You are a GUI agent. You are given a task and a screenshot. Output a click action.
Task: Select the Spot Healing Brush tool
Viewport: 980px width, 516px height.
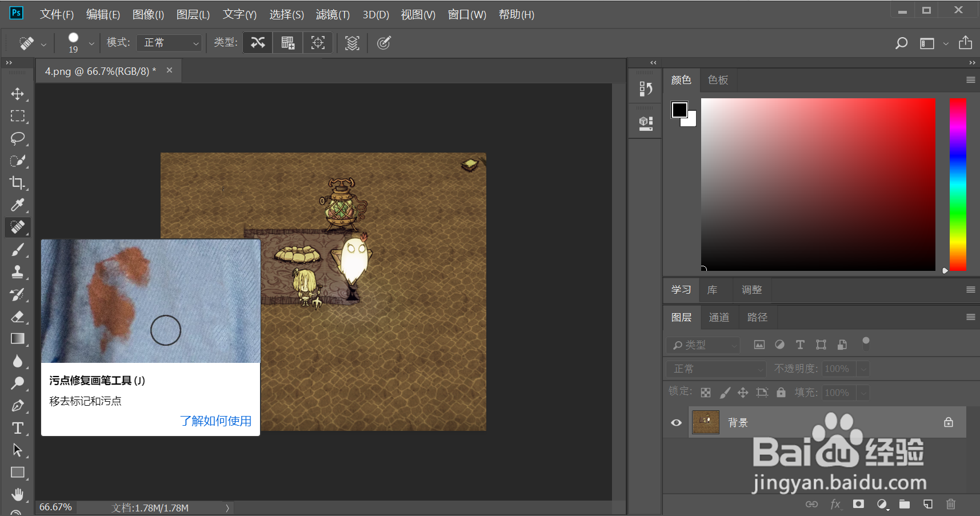click(x=18, y=227)
